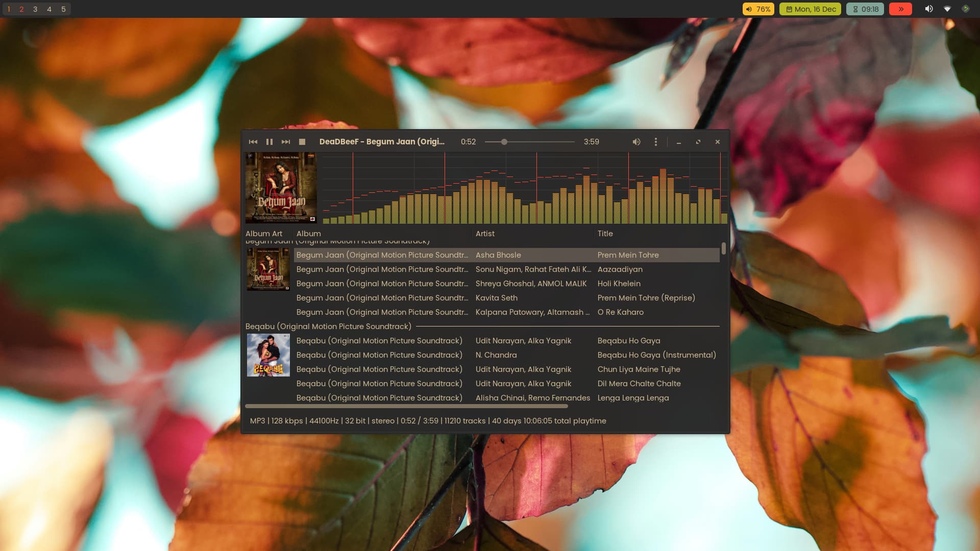Click the Title column header
Screen dimensions: 980x551
coord(605,234)
